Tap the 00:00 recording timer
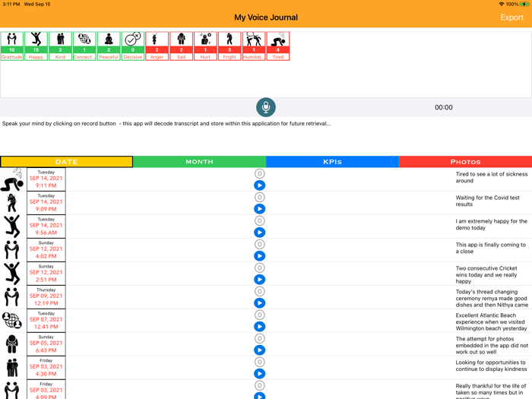This screenshot has width=532, height=399. tap(444, 108)
